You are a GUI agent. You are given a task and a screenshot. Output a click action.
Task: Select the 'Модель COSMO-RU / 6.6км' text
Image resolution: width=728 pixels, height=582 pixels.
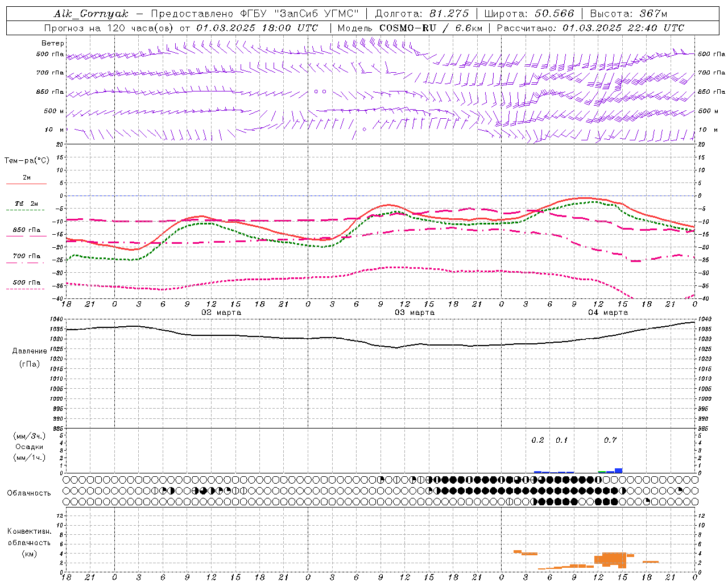click(x=409, y=28)
